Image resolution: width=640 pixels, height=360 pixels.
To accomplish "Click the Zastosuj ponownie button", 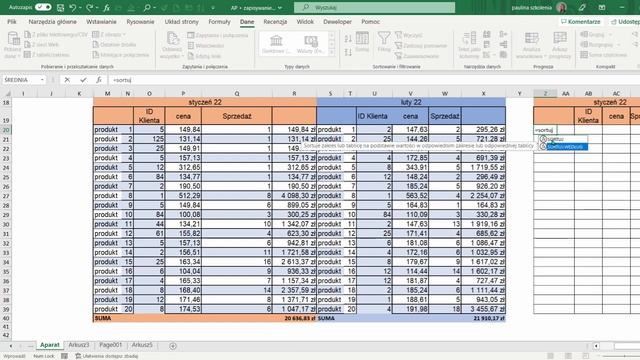I will (421, 46).
